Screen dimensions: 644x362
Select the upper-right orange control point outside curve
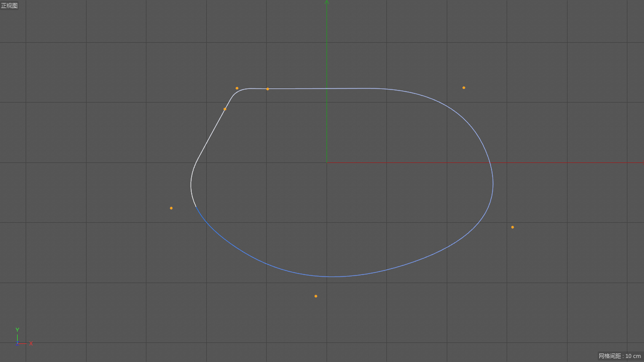click(464, 88)
